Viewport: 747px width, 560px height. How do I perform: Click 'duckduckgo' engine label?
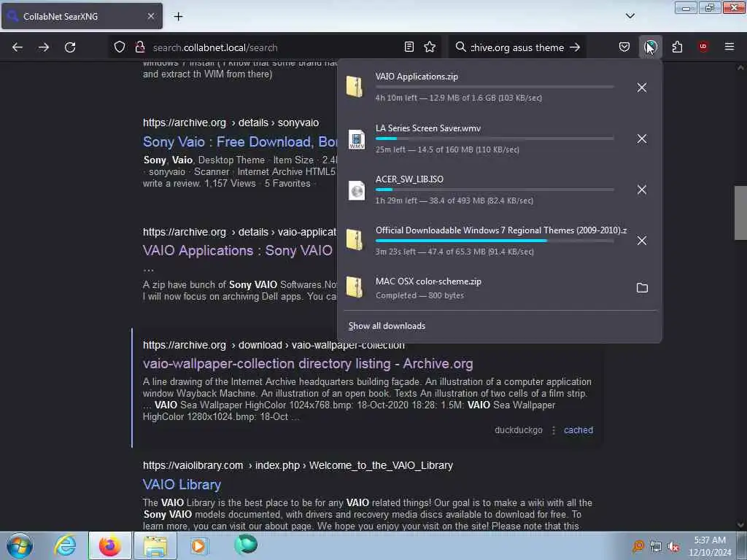click(x=519, y=430)
